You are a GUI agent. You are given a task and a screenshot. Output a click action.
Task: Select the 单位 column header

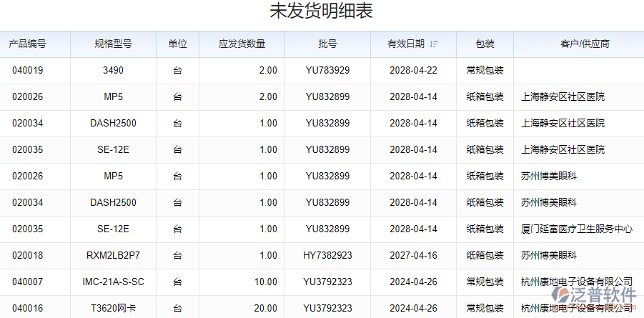(x=177, y=44)
